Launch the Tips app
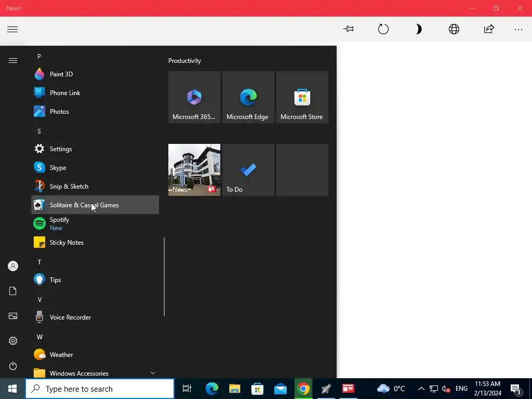This screenshot has width=532, height=399. [x=95, y=280]
